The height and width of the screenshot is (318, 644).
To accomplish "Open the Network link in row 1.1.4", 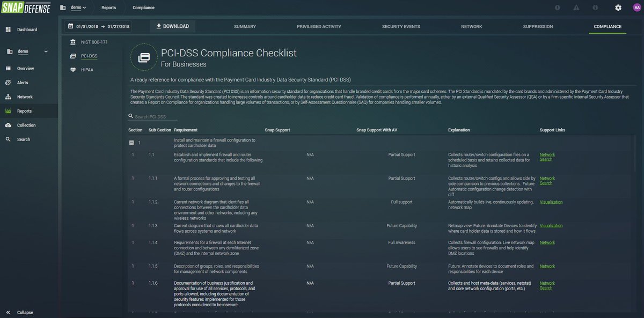I will point(547,242).
